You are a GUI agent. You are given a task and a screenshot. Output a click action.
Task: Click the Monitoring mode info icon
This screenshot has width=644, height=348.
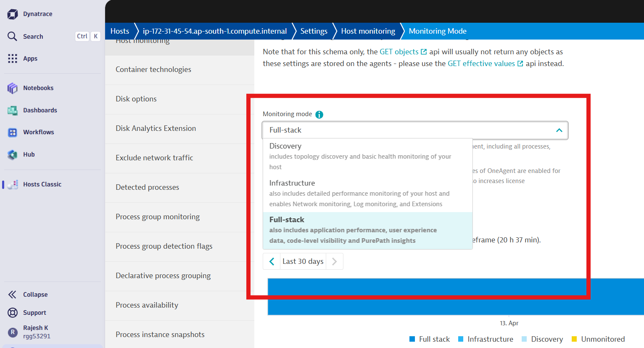pyautogui.click(x=319, y=114)
